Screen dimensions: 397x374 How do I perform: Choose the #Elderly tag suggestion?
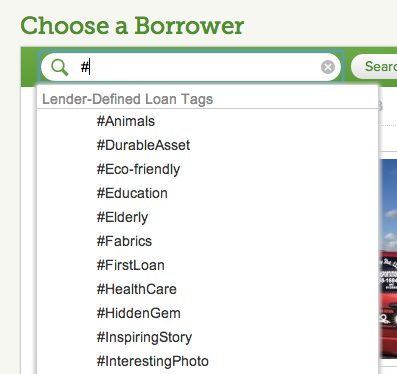click(122, 217)
